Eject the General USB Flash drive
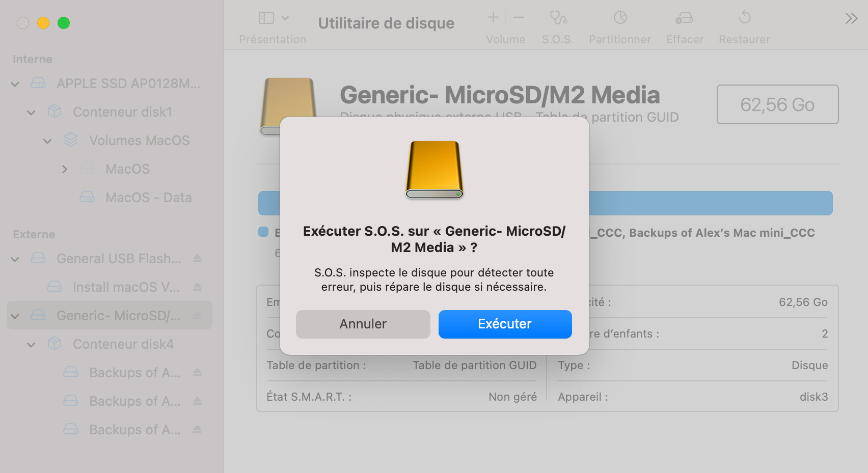 click(x=198, y=259)
